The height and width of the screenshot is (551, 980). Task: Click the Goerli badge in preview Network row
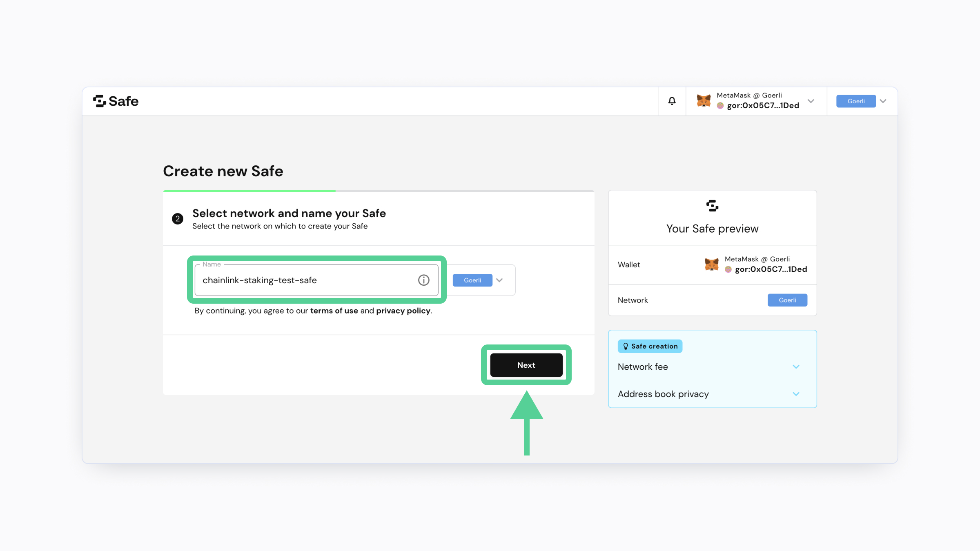787,300
